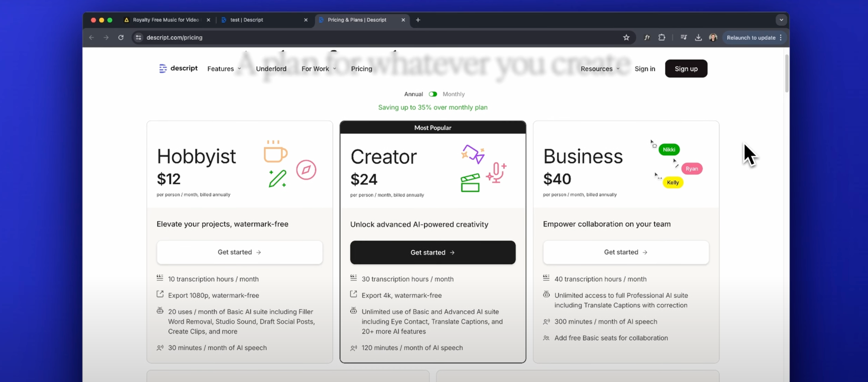The image size is (868, 382).
Task: Open the Underlord nav link
Action: click(271, 69)
